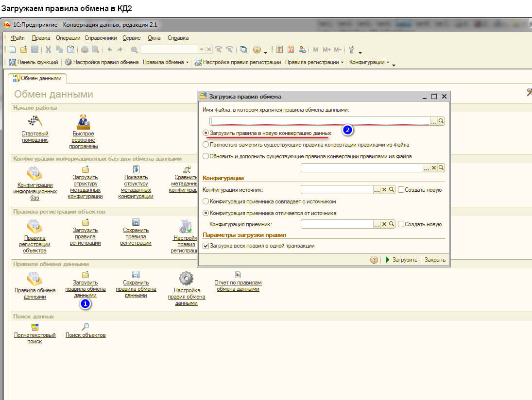Open the 'Правила регистрации' toolbar dropdown
The width and height of the screenshot is (532, 400).
pos(314,62)
